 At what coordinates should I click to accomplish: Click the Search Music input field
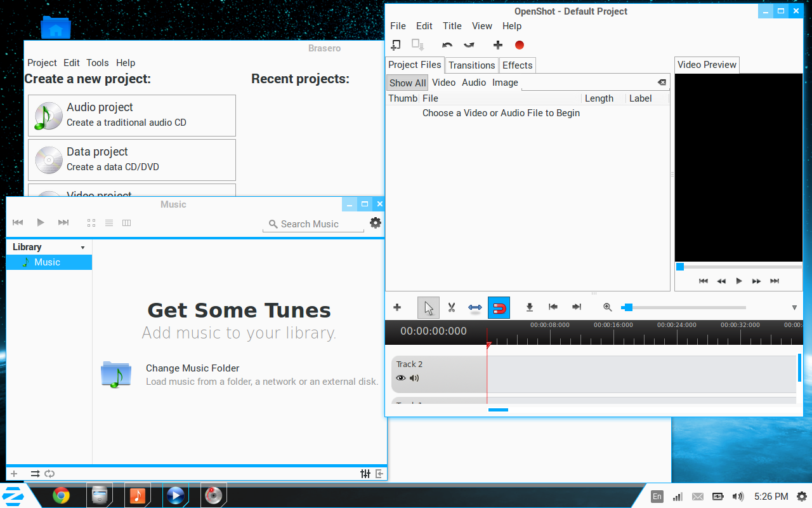pyautogui.click(x=313, y=224)
